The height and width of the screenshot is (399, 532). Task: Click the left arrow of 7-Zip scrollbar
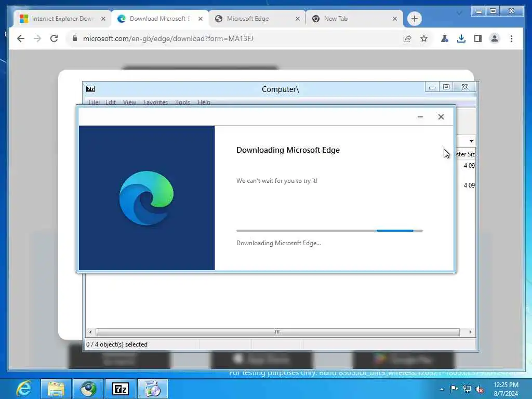click(x=90, y=332)
